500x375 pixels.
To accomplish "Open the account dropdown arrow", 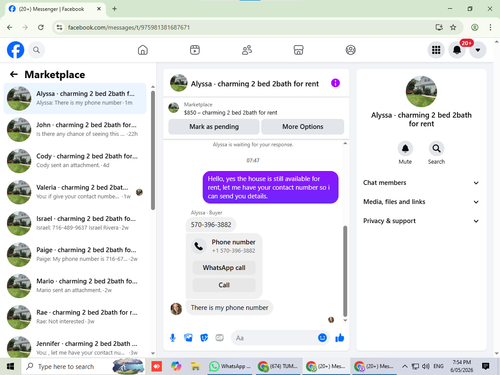I will pos(478,50).
